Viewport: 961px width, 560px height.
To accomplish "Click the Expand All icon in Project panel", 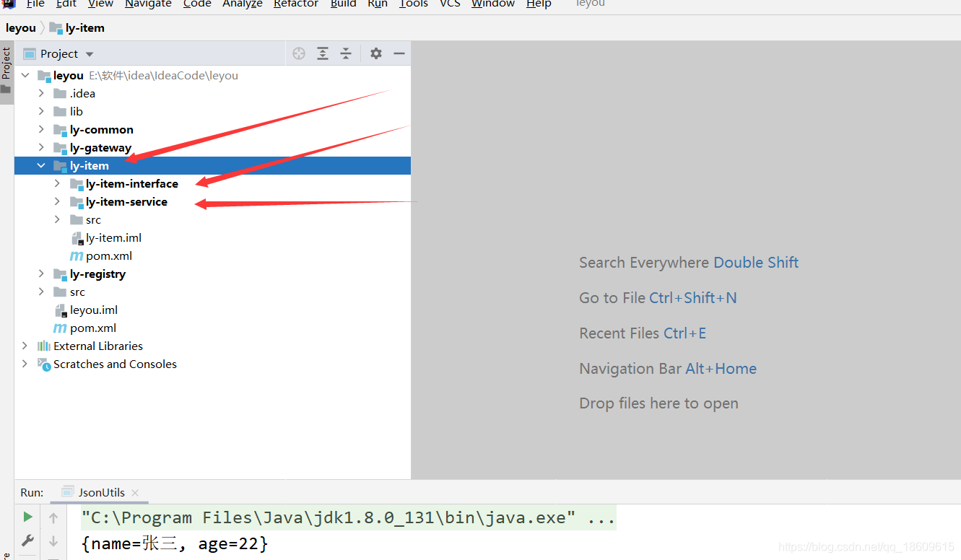I will tap(323, 53).
